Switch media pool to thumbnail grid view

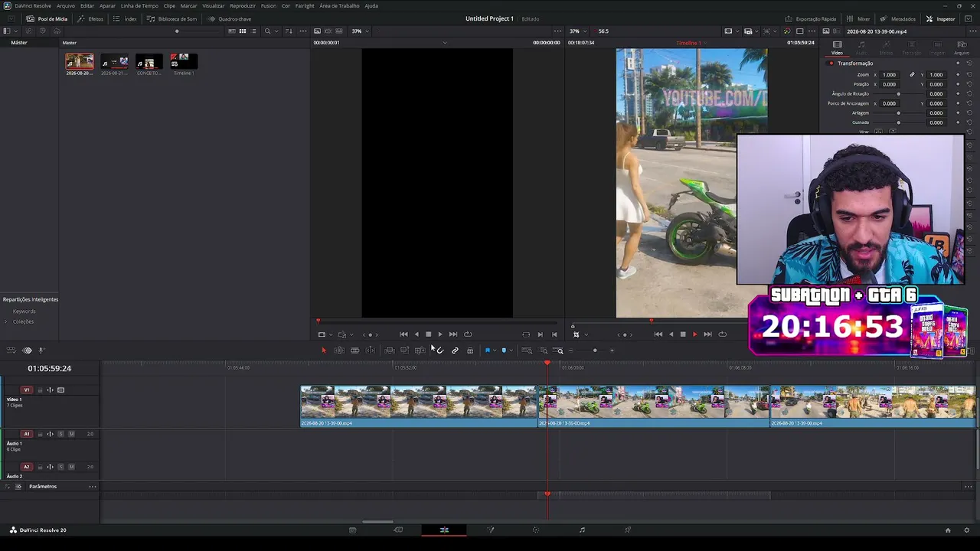click(243, 31)
